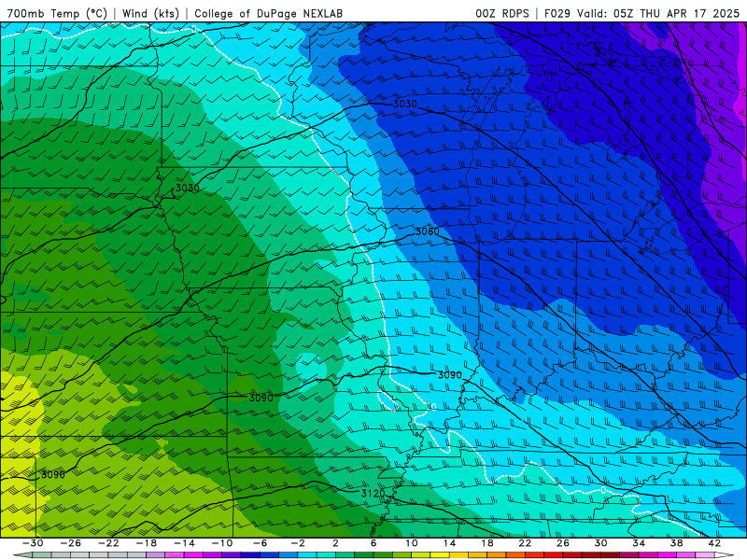Click the "Wind (kts)" header text

tap(151, 13)
